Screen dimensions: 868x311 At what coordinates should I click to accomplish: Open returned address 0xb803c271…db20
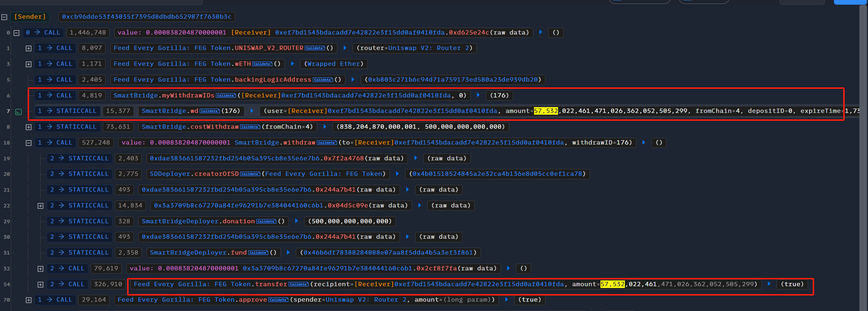tap(453, 80)
